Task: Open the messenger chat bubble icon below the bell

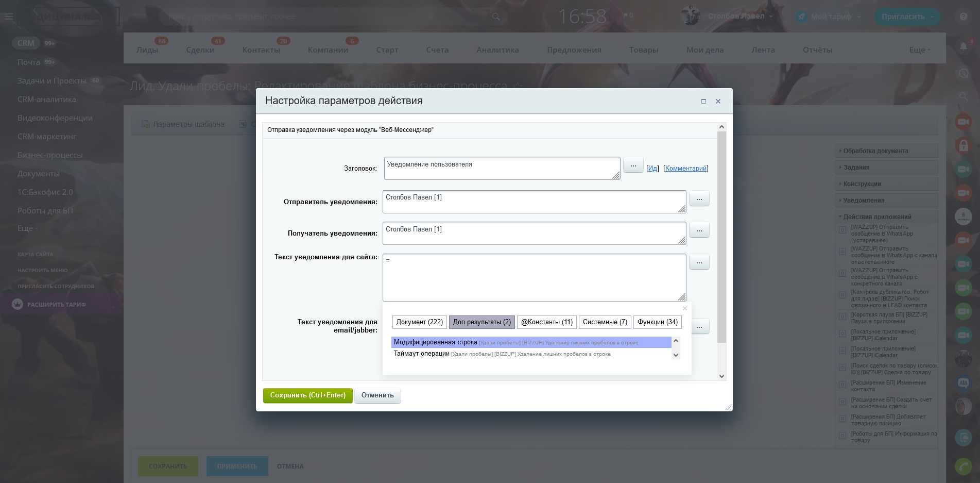Action: (x=964, y=73)
